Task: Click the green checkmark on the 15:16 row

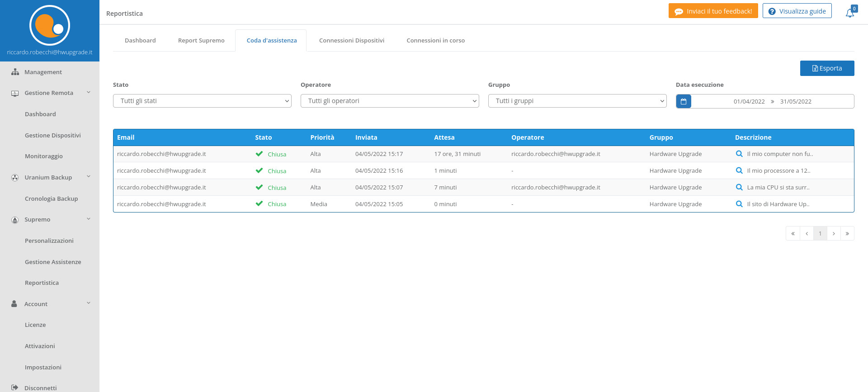Action: [259, 170]
